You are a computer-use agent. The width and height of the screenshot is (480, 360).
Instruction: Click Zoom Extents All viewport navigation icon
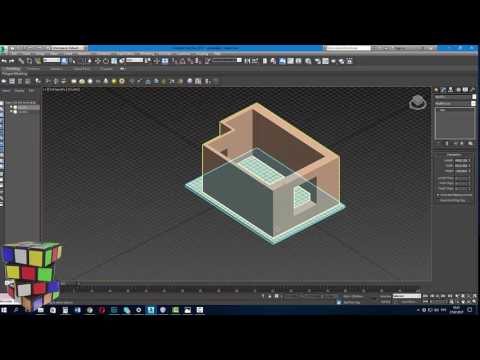coord(475,296)
